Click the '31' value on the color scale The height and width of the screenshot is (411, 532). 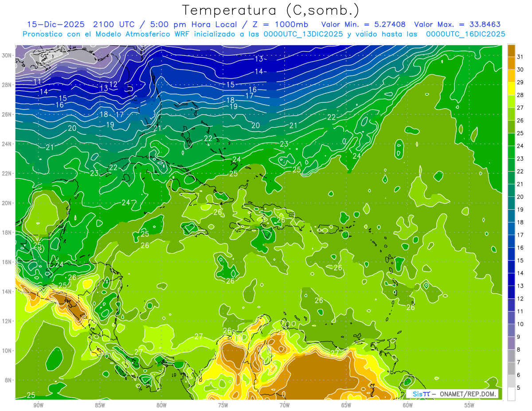[x=520, y=57]
